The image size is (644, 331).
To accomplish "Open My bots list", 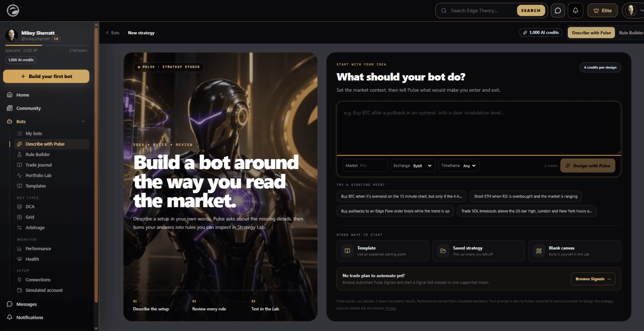I will [x=33, y=133].
